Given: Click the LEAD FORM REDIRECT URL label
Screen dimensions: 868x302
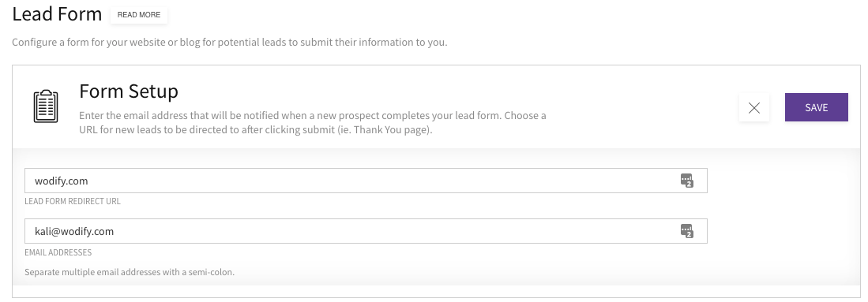Looking at the screenshot, I should [x=73, y=201].
